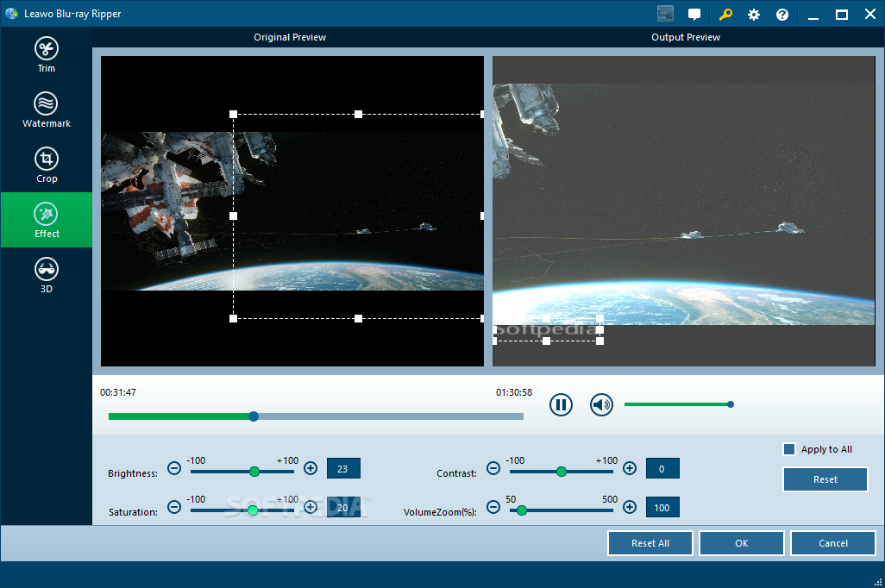Click top-left corner handle of crop selection
Viewport: 885px width, 588px height.
click(x=233, y=114)
